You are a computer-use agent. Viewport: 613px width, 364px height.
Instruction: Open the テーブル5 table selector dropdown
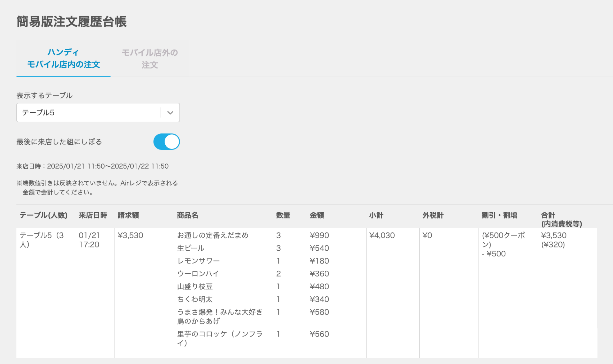(98, 112)
